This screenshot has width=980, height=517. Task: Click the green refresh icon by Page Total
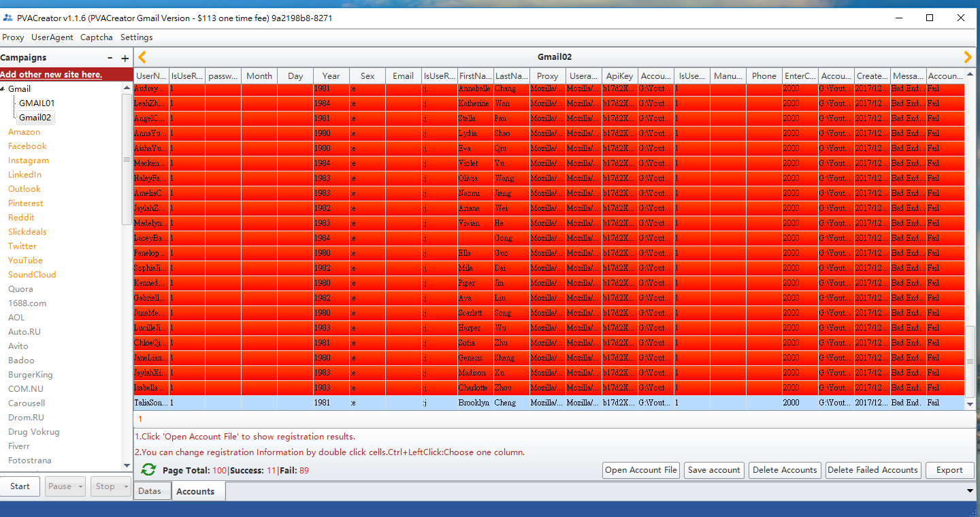(148, 469)
